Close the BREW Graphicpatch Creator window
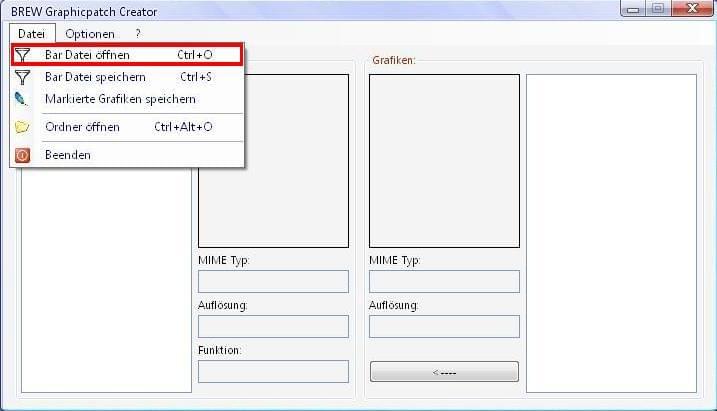The image size is (717, 411). pyautogui.click(x=692, y=9)
